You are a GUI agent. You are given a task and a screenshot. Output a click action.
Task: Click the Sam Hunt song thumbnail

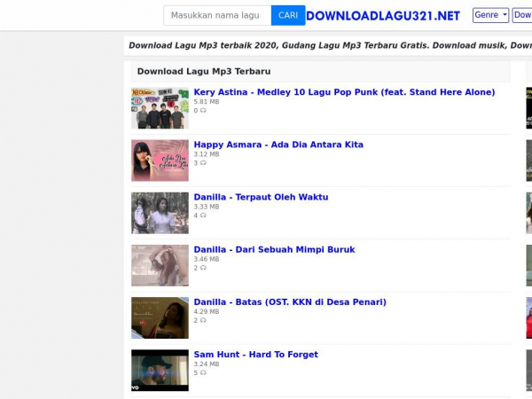click(160, 371)
